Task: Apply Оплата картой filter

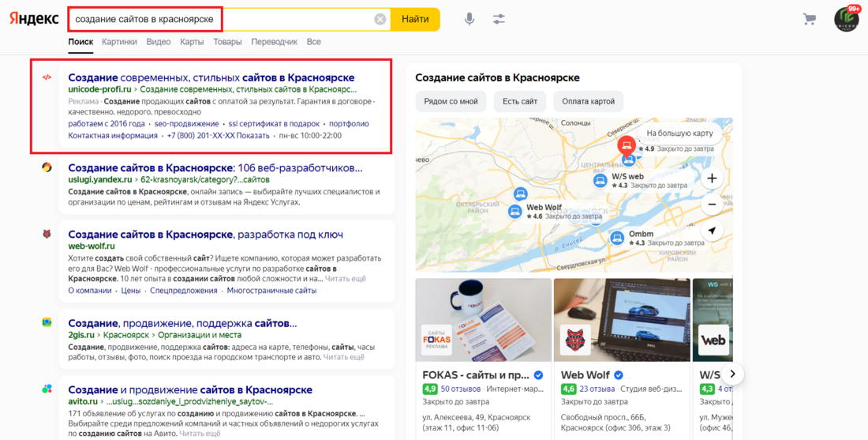Action: [589, 101]
